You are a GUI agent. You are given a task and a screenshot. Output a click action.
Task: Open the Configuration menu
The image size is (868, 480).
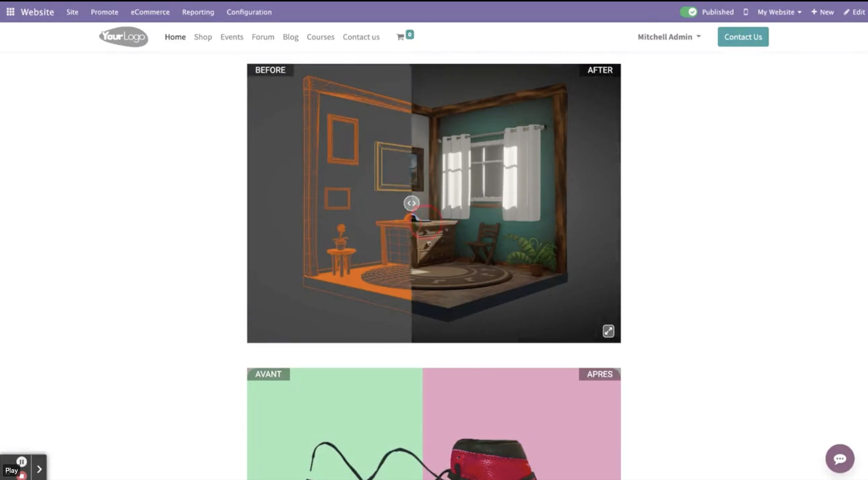pyautogui.click(x=249, y=12)
